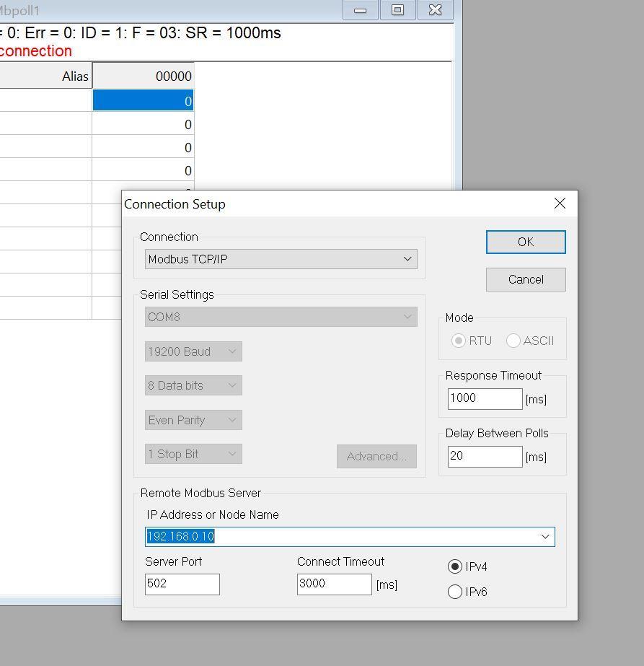Edit the Delay Between Polls field

[485, 456]
